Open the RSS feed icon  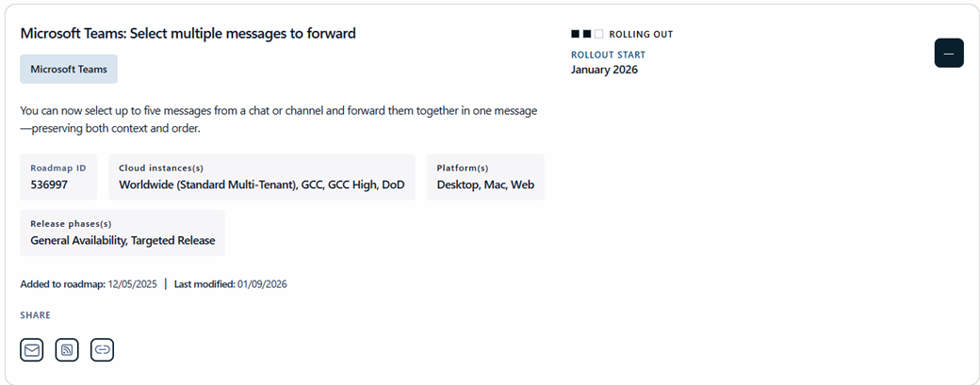pos(67,350)
